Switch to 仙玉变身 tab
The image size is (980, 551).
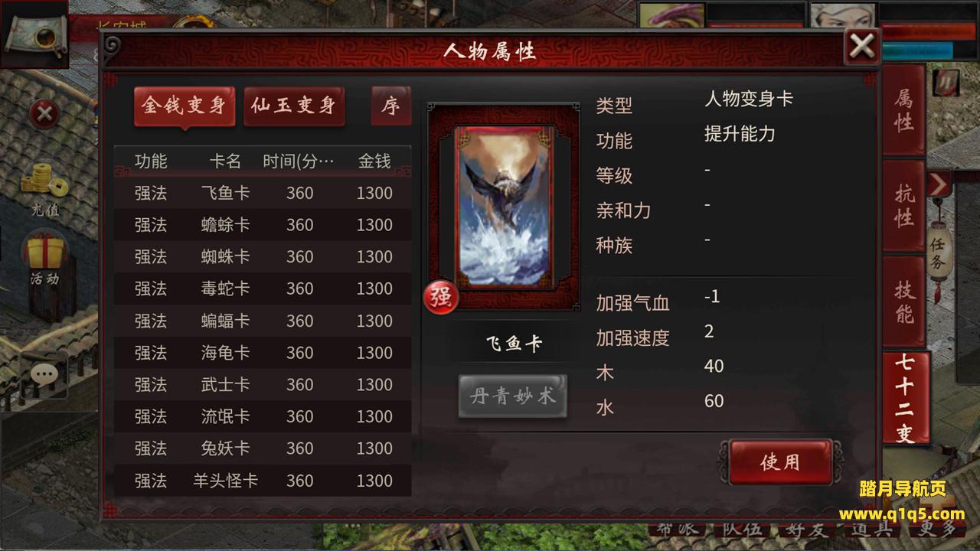click(294, 106)
